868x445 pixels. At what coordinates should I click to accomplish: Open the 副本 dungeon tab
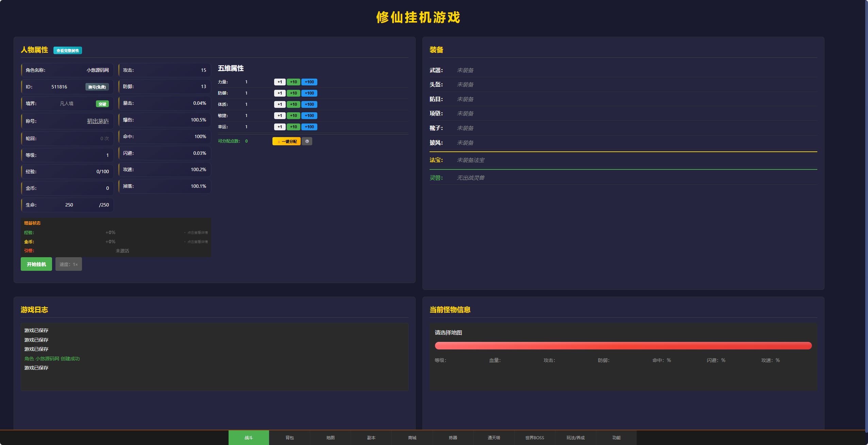tap(371, 438)
